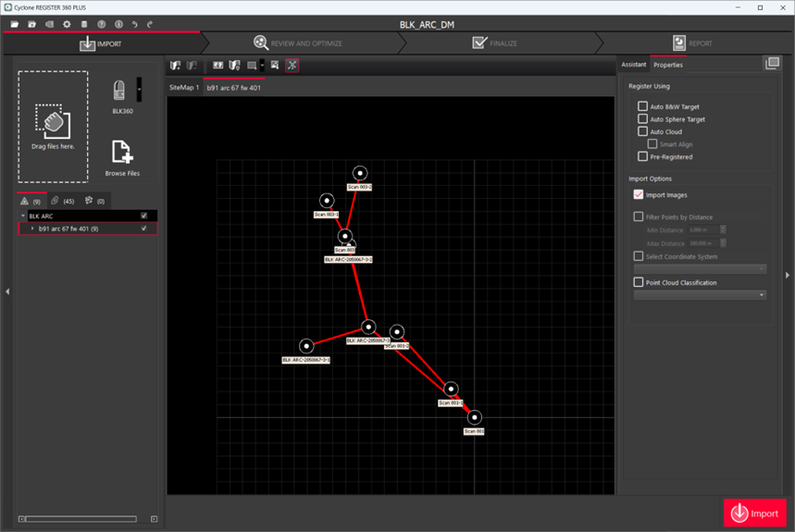Go to the Review and Optimize step
Screen dimensions: 795x532
pos(298,43)
